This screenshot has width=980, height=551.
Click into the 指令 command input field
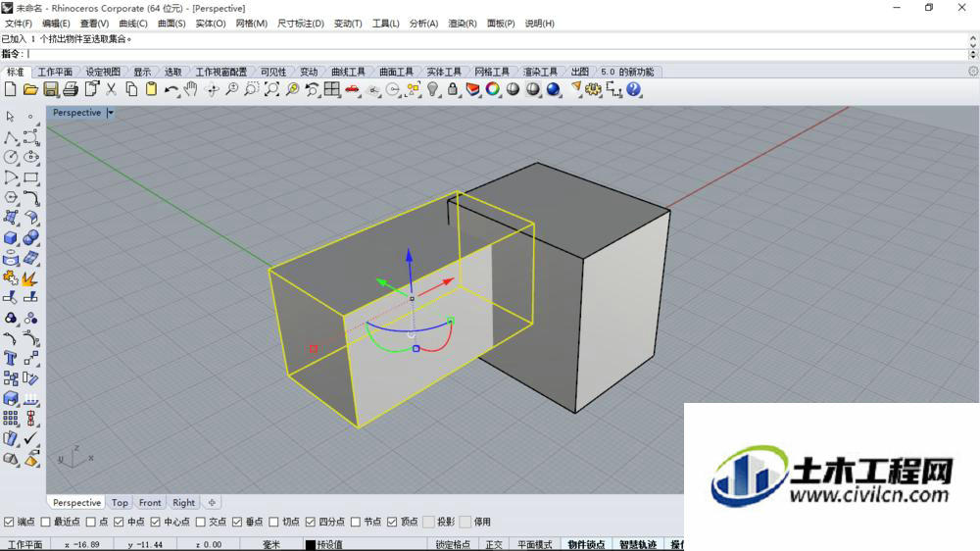(x=497, y=54)
